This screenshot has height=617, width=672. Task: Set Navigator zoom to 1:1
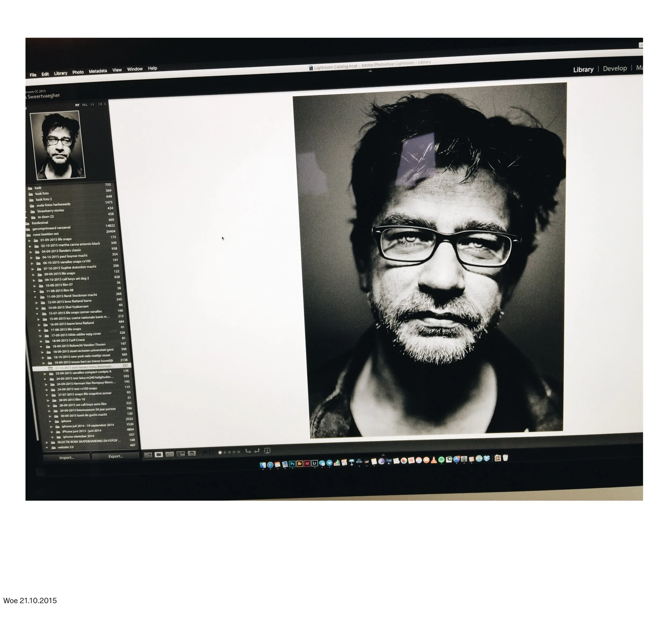pyautogui.click(x=92, y=105)
